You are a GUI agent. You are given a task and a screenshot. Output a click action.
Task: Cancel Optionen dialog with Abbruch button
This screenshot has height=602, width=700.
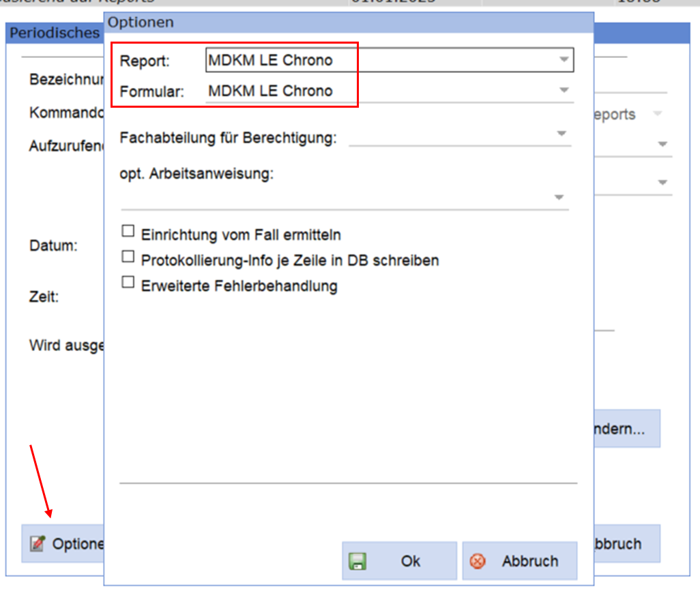point(520,561)
